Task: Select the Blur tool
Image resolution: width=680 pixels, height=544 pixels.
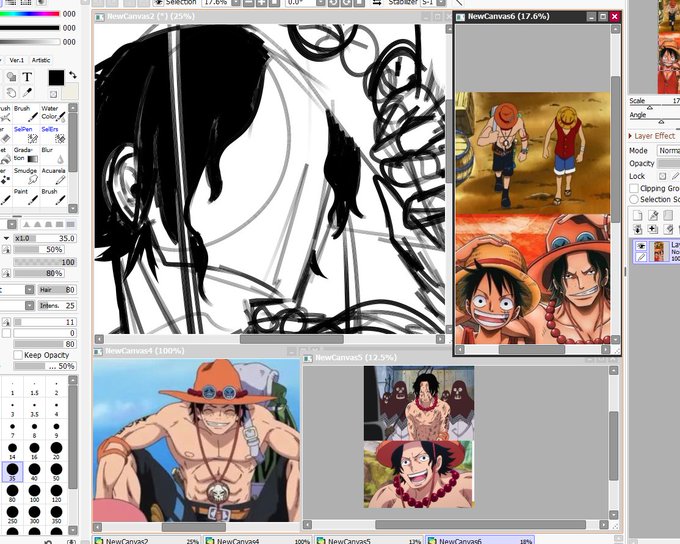Action: 53,155
